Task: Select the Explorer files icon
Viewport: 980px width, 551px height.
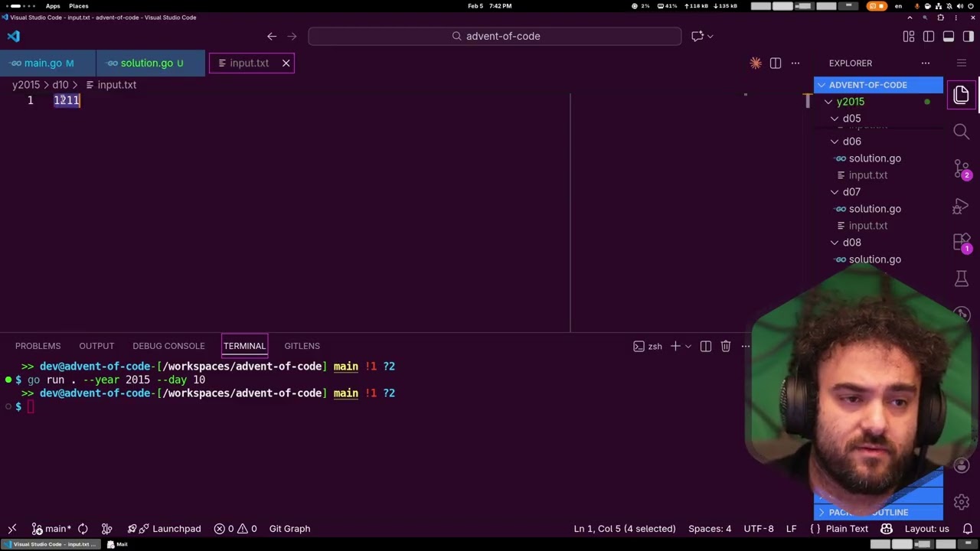Action: pyautogui.click(x=962, y=95)
